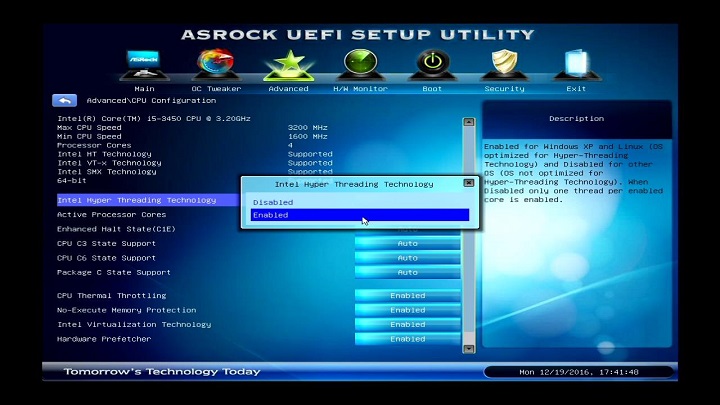Image resolution: width=720 pixels, height=405 pixels.
Task: Select Intel Hyper Threading Technology row
Action: click(x=148, y=200)
